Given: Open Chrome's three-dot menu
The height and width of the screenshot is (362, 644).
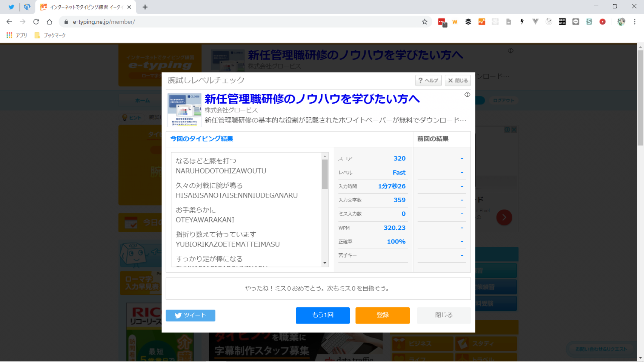Looking at the screenshot, I should 635,22.
